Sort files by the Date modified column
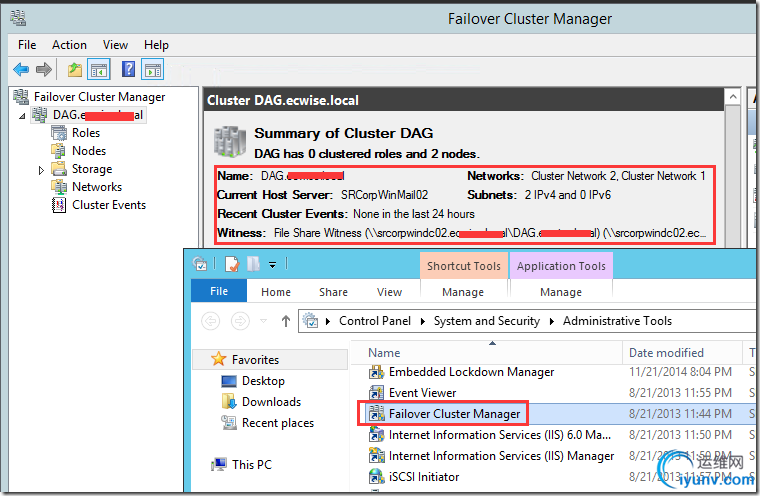Image resolution: width=760 pixels, height=496 pixels. tap(666, 352)
